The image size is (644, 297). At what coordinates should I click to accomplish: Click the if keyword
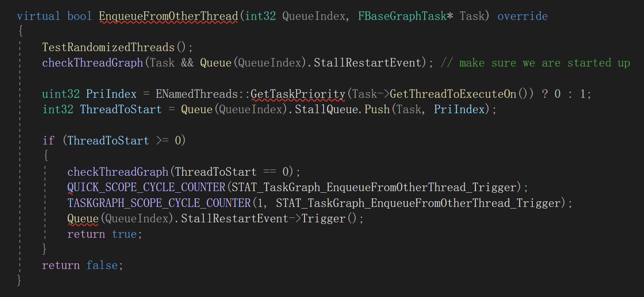click(48, 141)
